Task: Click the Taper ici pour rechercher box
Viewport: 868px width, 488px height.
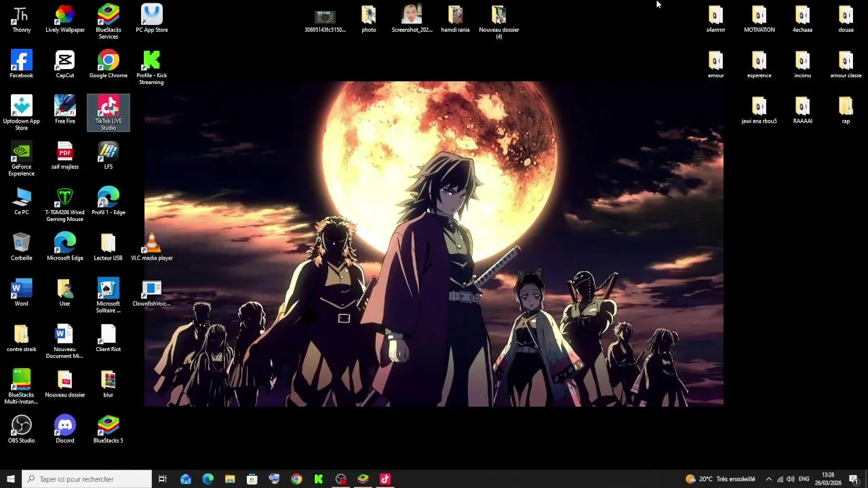Action: (87, 479)
